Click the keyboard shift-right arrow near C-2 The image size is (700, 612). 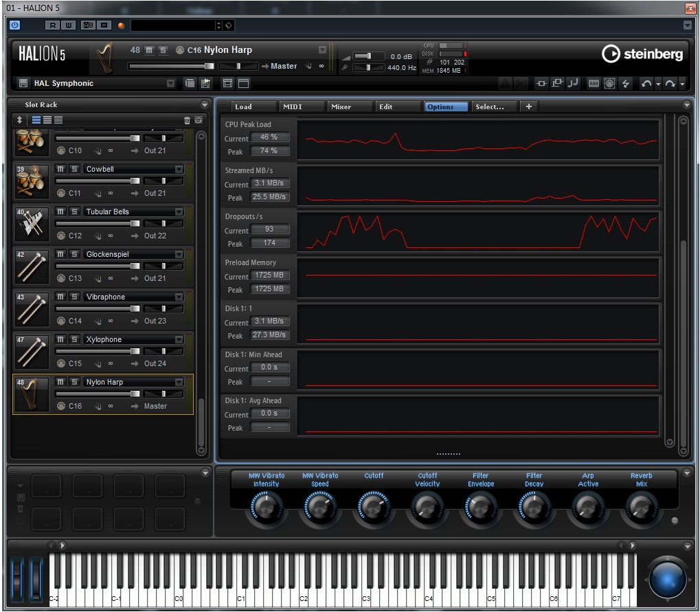click(x=62, y=545)
